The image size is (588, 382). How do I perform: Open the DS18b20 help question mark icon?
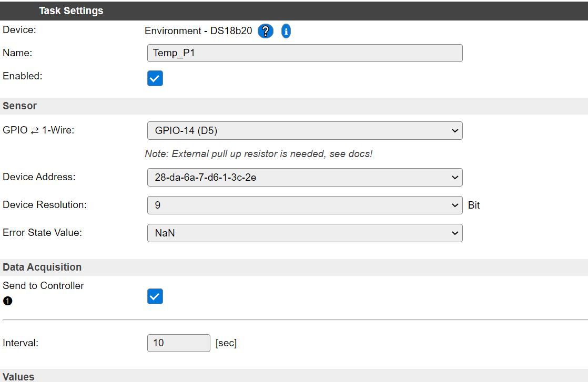(x=265, y=31)
